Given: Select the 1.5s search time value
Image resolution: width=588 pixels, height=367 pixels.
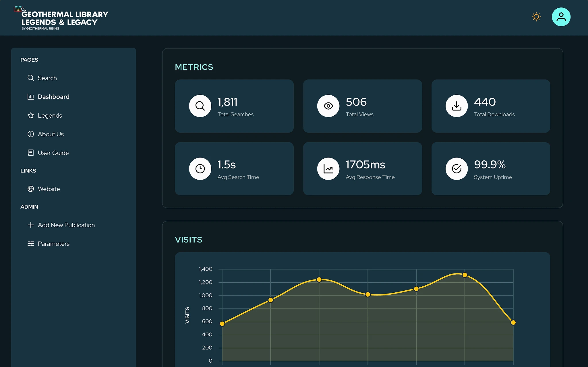Looking at the screenshot, I should 227,165.
